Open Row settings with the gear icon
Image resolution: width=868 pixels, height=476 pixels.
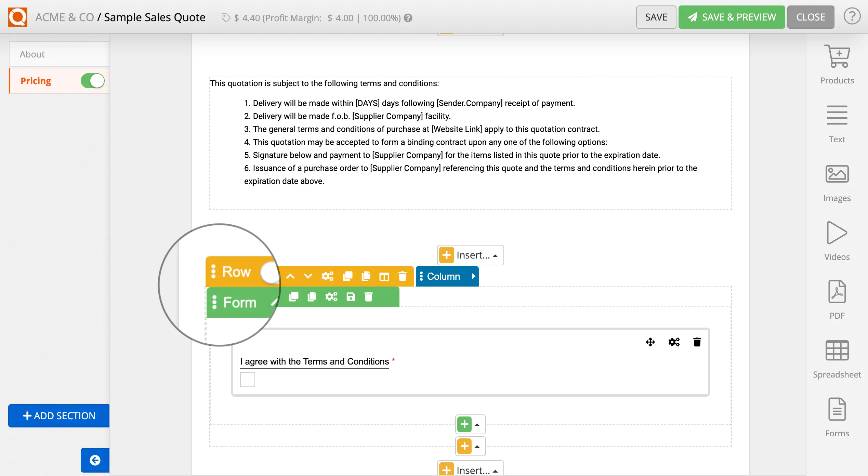[x=327, y=276]
